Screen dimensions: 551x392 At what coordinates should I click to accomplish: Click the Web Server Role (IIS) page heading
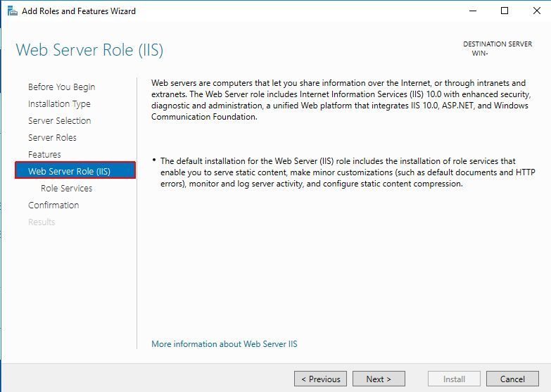89,51
